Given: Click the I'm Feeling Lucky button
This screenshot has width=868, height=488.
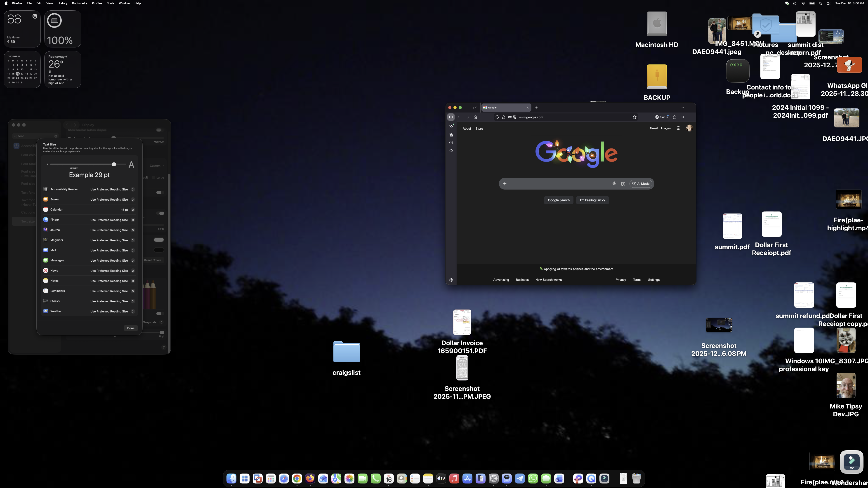Looking at the screenshot, I should coord(592,200).
